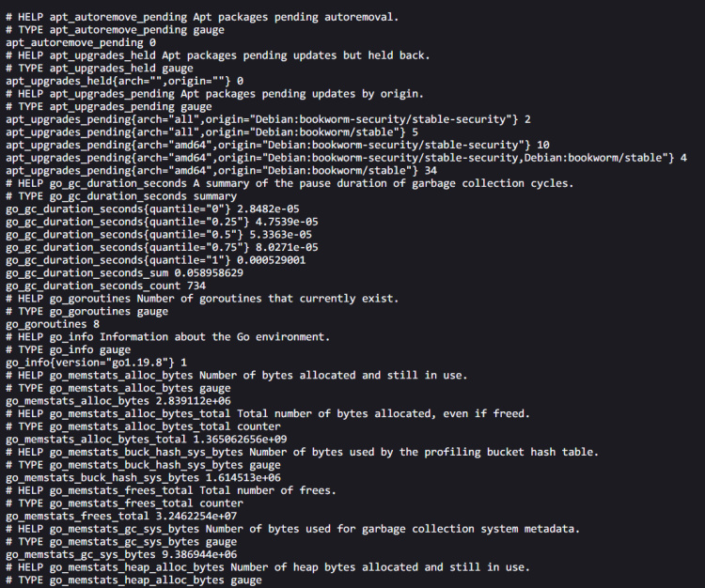Click the TYPE go_memstats_heap_alloc_bytes gauge line
Image resolution: width=705 pixels, height=588 pixels.
coord(133,580)
